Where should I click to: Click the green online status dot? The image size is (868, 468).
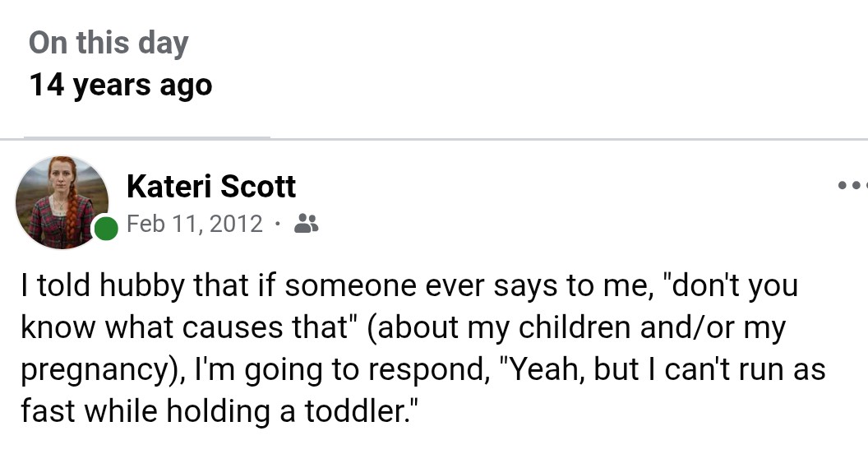(106, 229)
